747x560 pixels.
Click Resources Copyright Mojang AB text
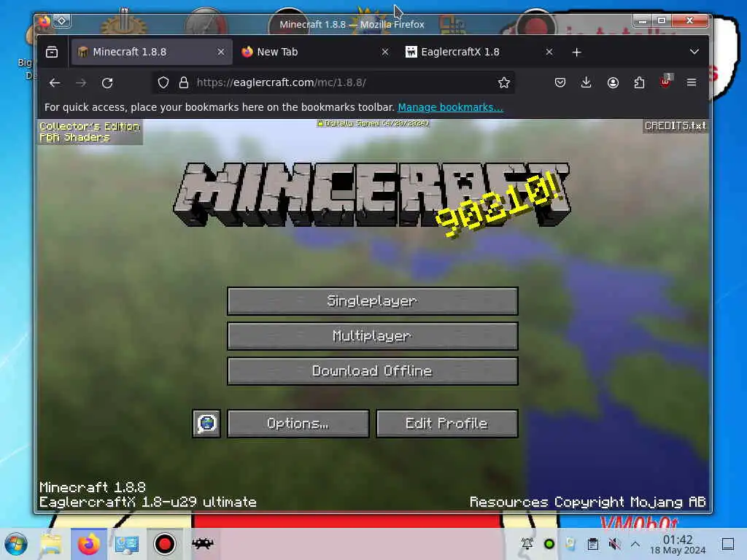tap(587, 502)
